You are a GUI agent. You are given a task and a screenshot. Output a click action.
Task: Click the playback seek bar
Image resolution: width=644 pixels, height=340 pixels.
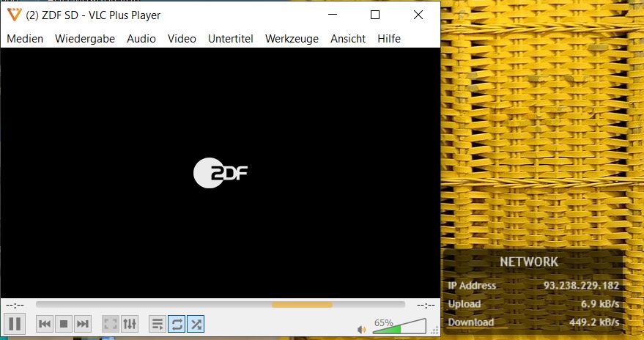[x=221, y=305]
